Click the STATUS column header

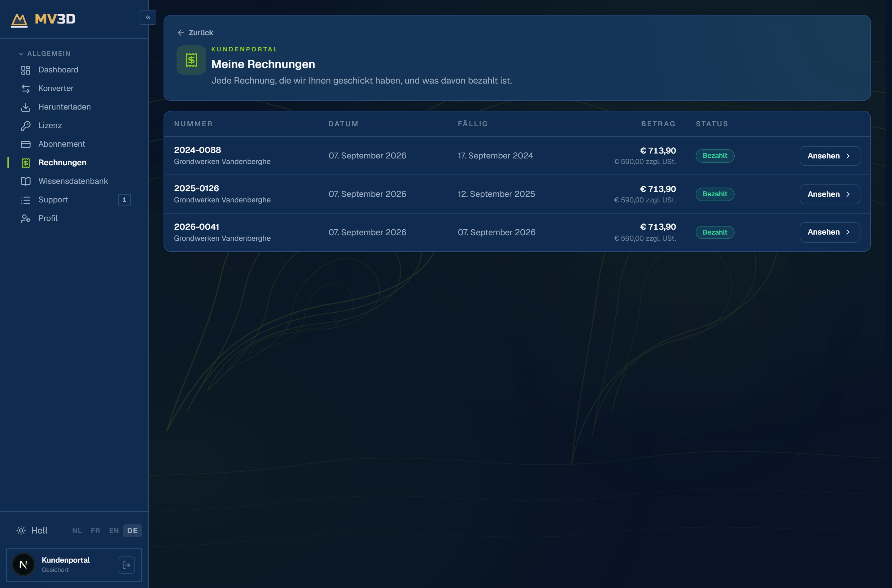click(x=712, y=124)
